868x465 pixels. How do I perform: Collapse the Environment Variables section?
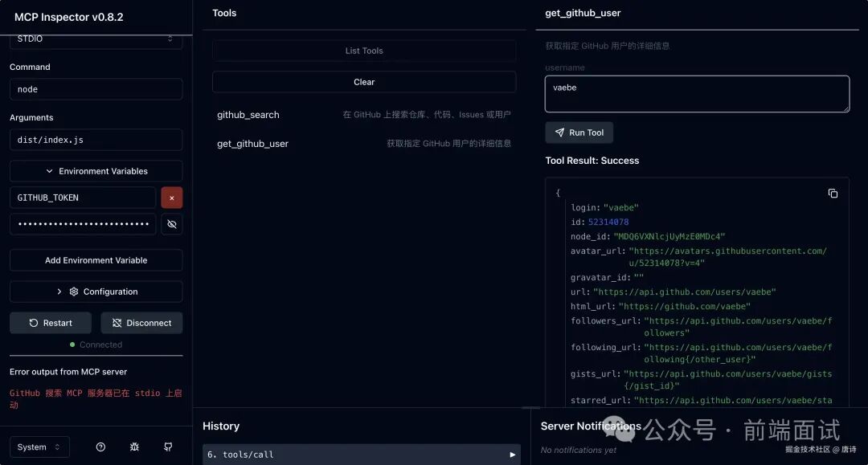pyautogui.click(x=96, y=171)
